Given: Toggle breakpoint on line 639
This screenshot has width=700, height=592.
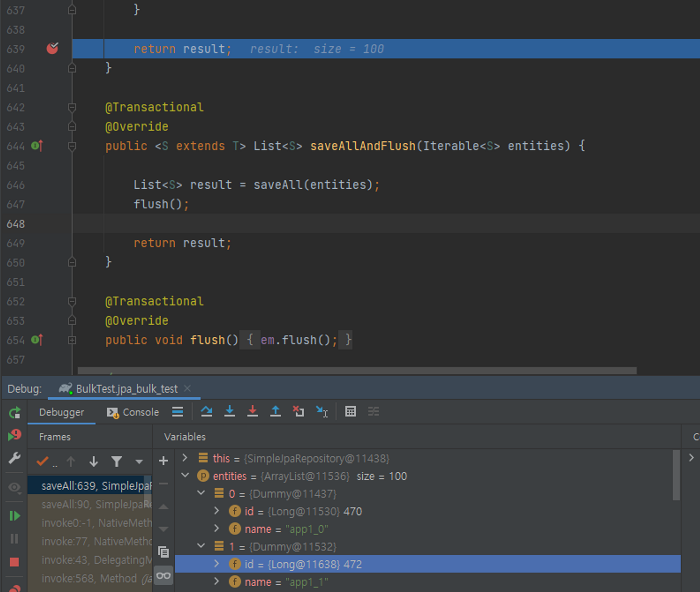Looking at the screenshot, I should coord(52,48).
